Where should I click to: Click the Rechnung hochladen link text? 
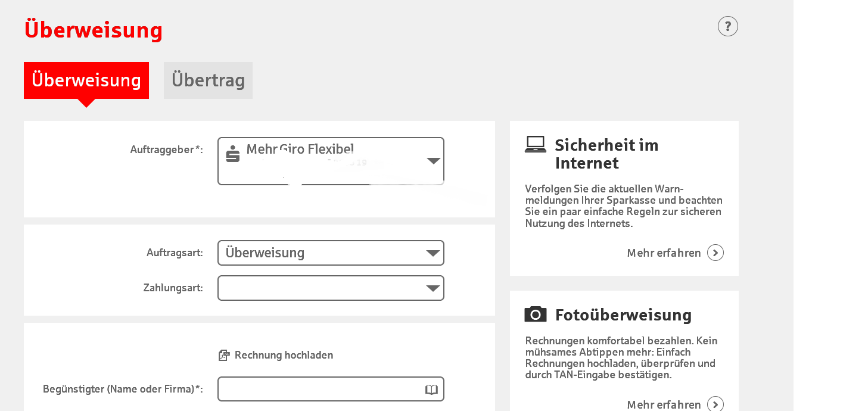tap(284, 356)
